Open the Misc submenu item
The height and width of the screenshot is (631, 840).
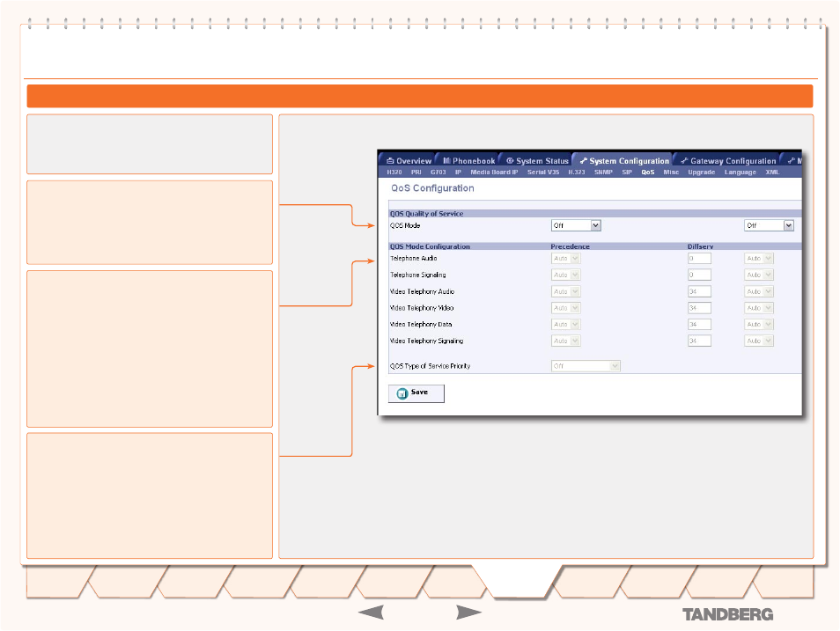pos(671,172)
